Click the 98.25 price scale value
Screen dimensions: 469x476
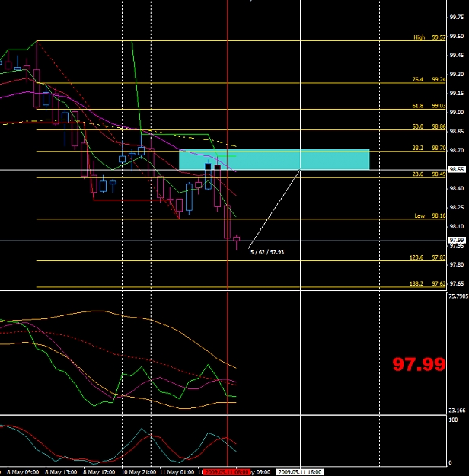(x=457, y=207)
